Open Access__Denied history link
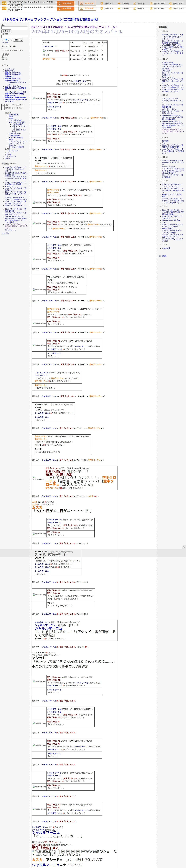Screen dimensions: 186x868 point(168,167)
